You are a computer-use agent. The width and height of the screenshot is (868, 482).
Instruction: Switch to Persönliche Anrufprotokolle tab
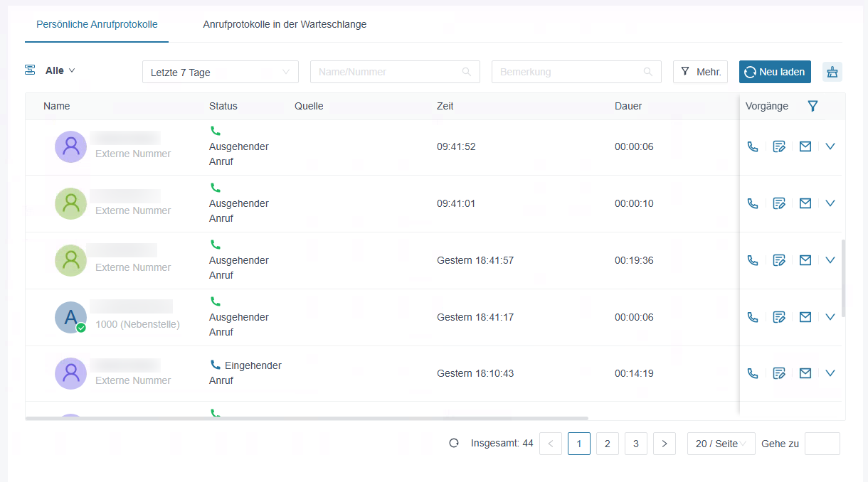[97, 24]
